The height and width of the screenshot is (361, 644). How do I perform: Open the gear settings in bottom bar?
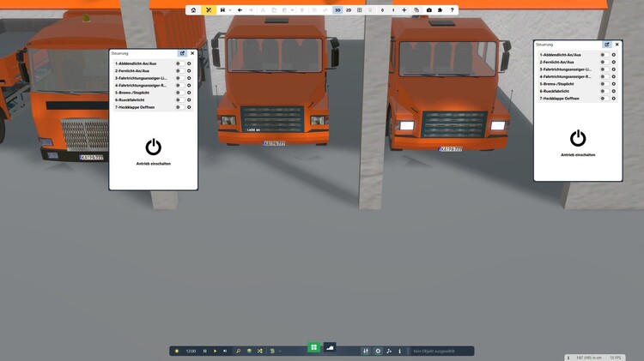(378, 352)
